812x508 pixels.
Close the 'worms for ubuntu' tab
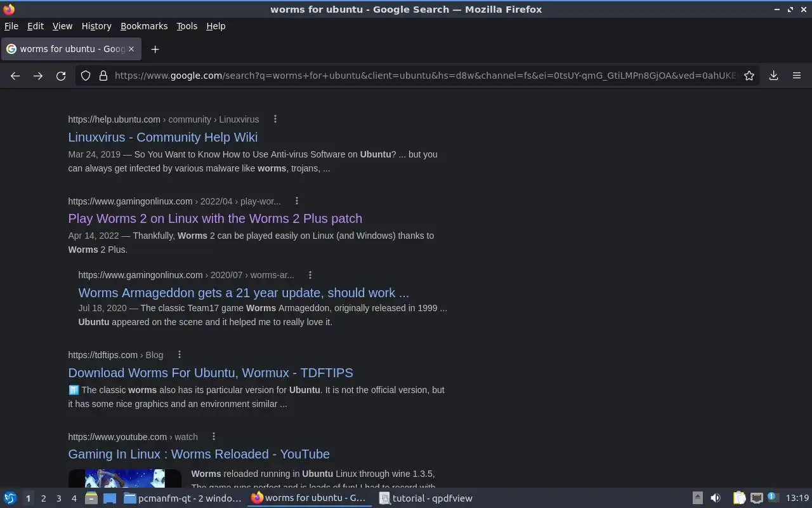click(x=131, y=48)
